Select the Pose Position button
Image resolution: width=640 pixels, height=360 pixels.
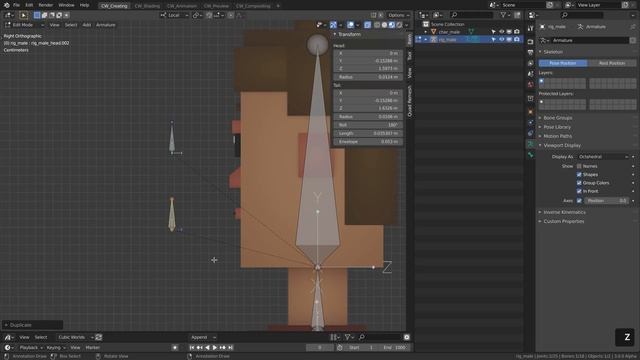coord(563,63)
